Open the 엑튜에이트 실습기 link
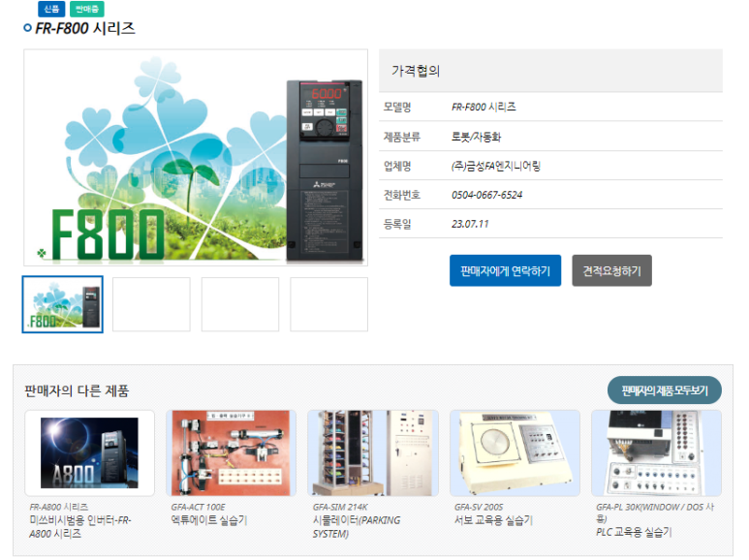The width and height of the screenshot is (749, 560). (x=209, y=520)
